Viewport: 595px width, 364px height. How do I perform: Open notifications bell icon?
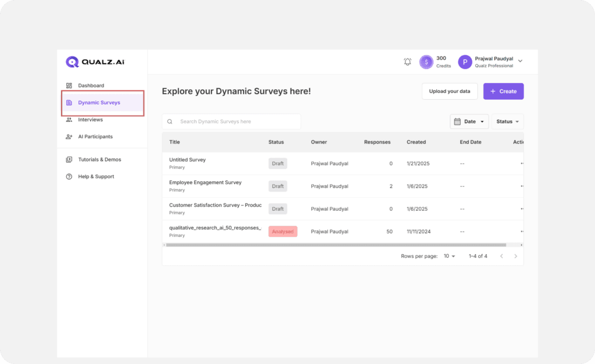point(407,62)
